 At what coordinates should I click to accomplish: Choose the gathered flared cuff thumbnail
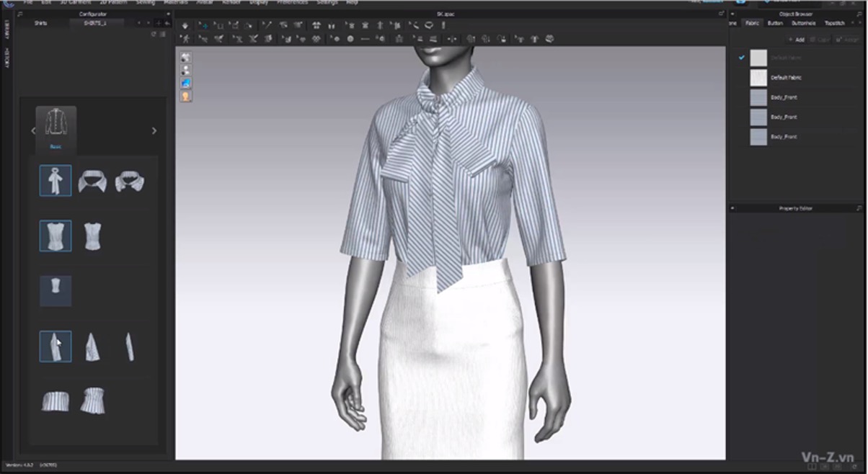pos(92,401)
